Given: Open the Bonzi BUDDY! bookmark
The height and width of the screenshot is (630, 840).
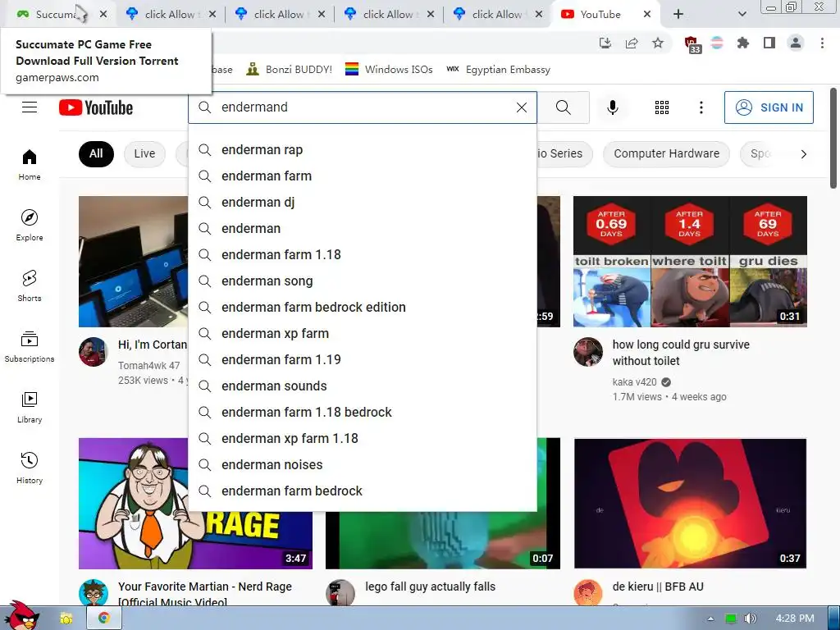Looking at the screenshot, I should tap(290, 70).
